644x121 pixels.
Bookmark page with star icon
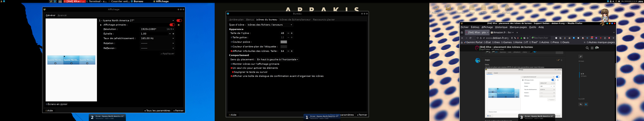527,38
